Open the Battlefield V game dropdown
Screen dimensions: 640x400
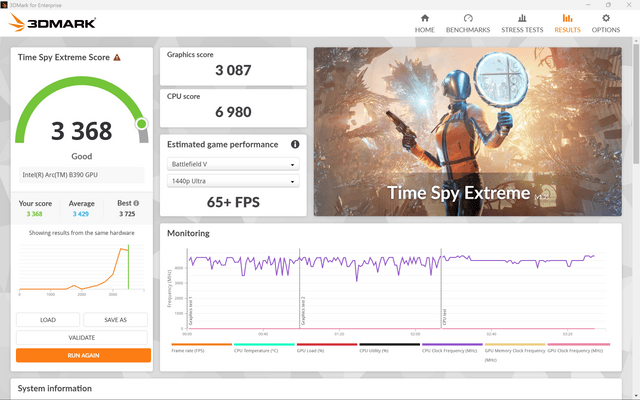click(x=233, y=164)
